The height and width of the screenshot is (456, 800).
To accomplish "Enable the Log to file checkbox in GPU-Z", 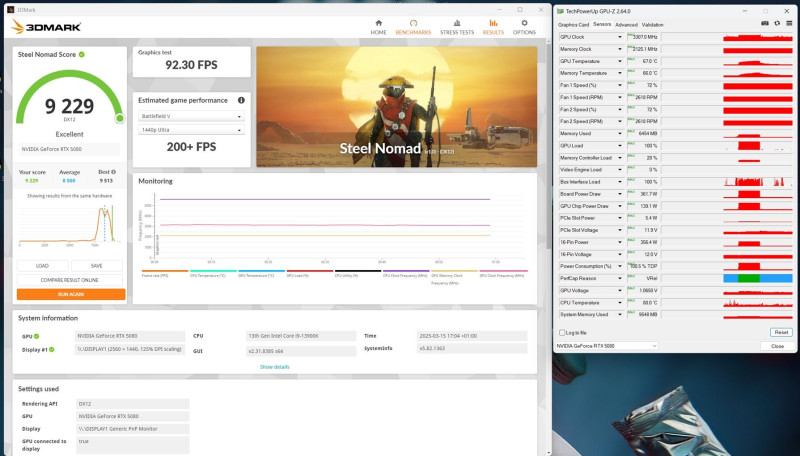I will [x=562, y=333].
